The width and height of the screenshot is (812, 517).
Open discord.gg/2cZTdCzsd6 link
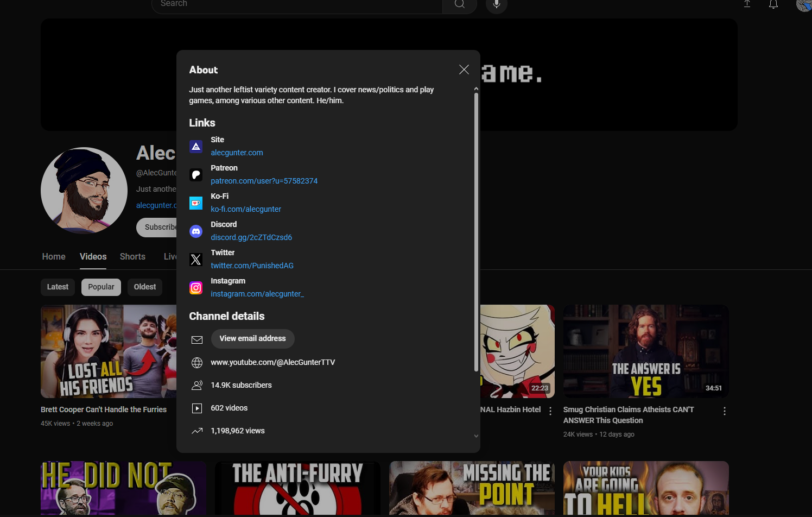[x=251, y=237]
